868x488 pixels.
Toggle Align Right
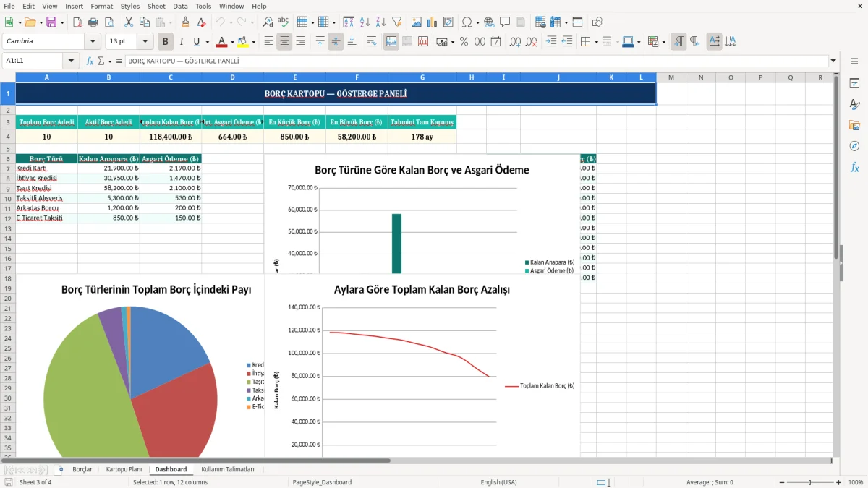tap(300, 42)
